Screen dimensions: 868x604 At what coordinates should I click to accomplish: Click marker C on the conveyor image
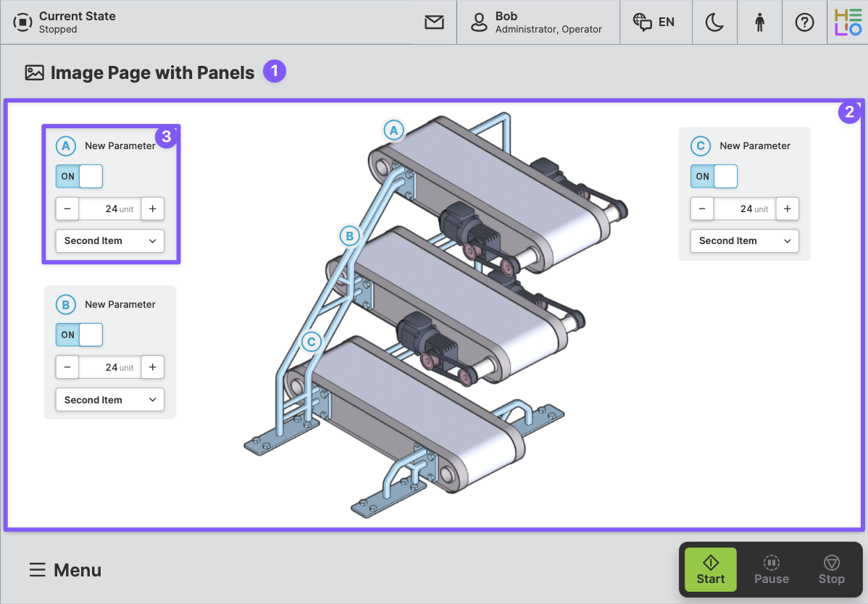click(x=311, y=341)
